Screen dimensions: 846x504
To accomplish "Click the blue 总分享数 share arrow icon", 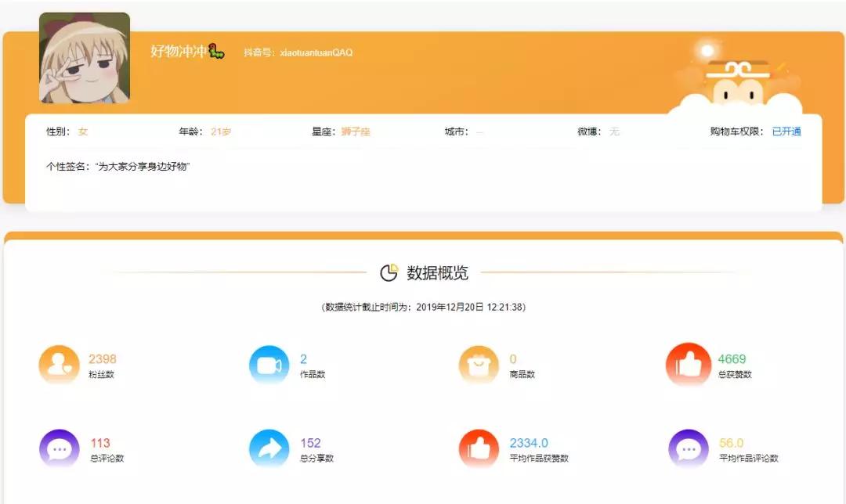I will pos(269,448).
